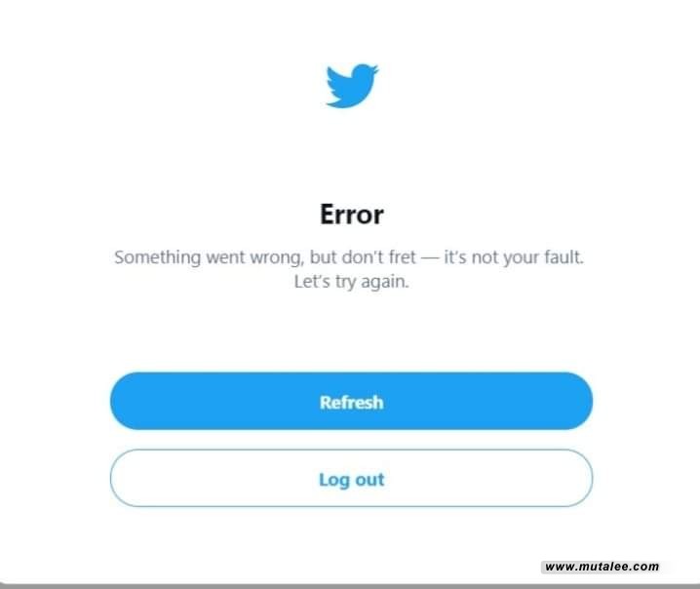Choose the white outlined button to log out

coord(351,478)
